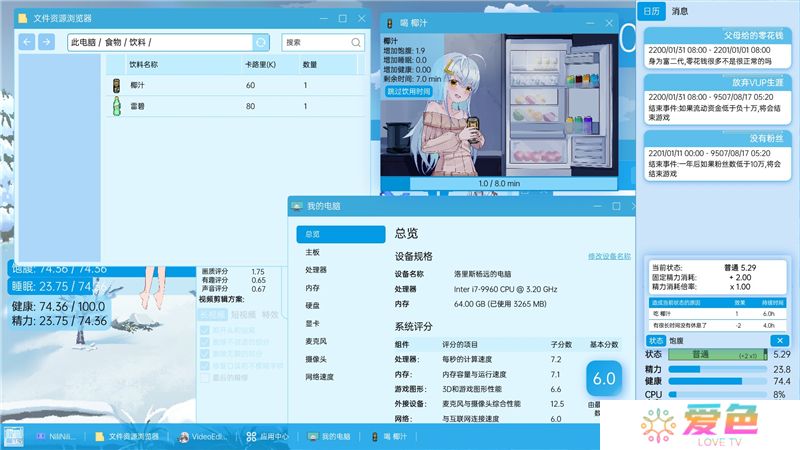
Task: Maximize the 文件资源浏览器 window
Action: coord(342,18)
